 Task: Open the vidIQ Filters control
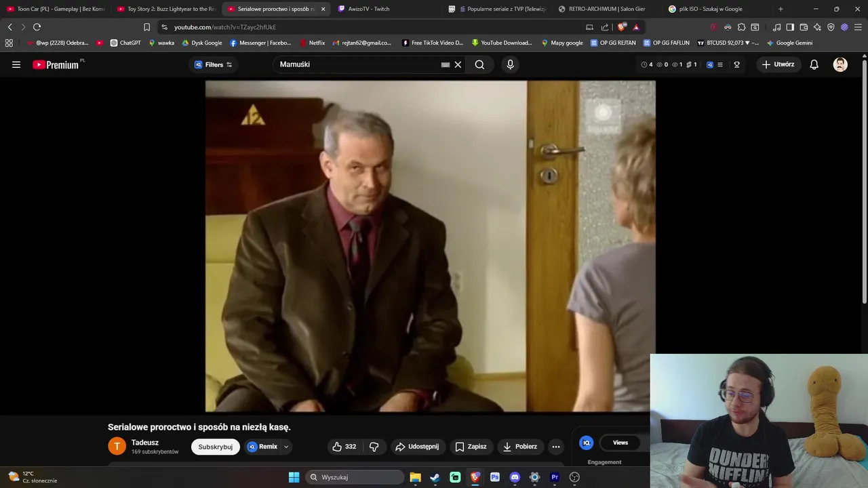[214, 64]
